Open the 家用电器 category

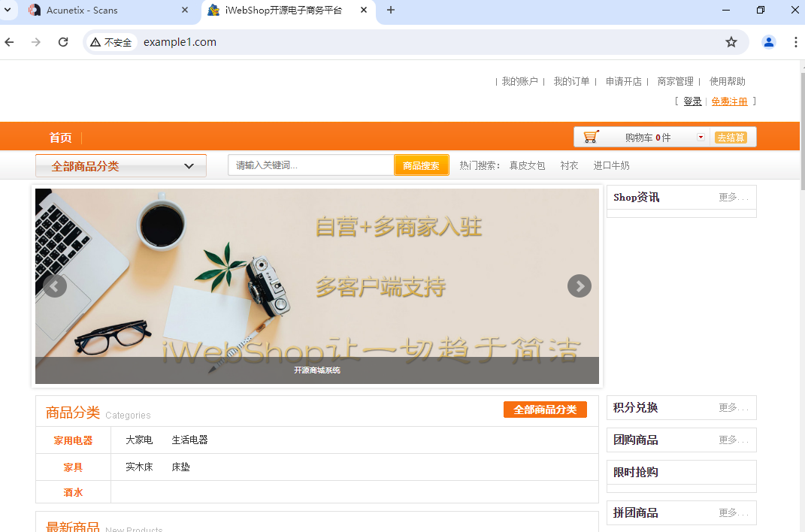(73, 440)
